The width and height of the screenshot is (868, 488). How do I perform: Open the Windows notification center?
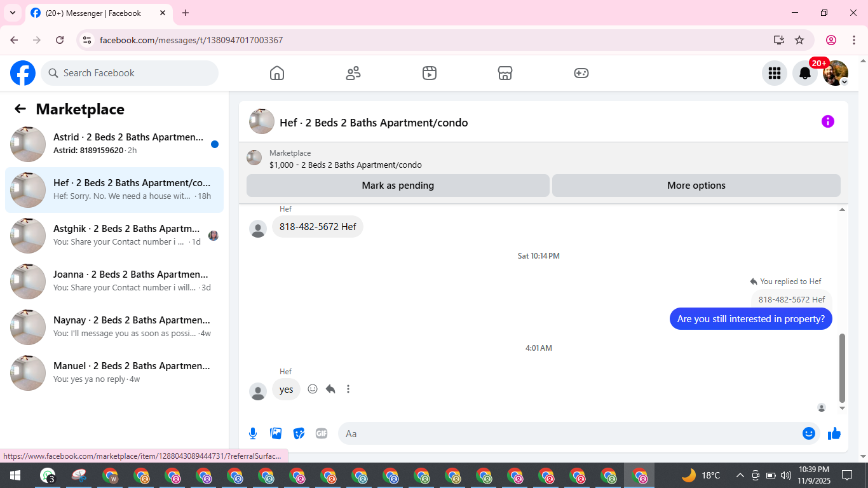(x=847, y=475)
